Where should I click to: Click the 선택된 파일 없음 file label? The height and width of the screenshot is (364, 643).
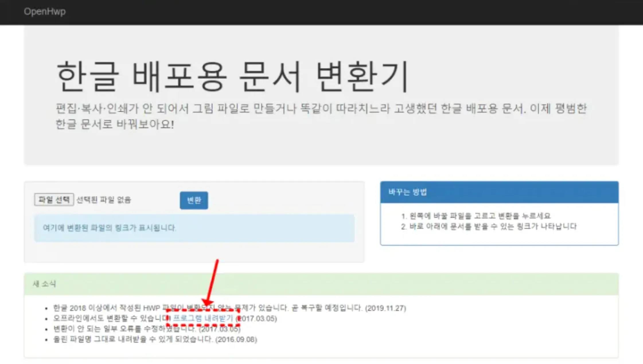coord(104,200)
